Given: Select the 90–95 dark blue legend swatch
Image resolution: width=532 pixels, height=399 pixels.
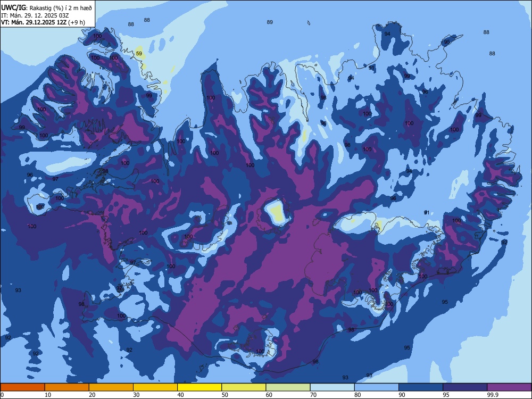Looking at the screenshot, I should click(421, 387).
